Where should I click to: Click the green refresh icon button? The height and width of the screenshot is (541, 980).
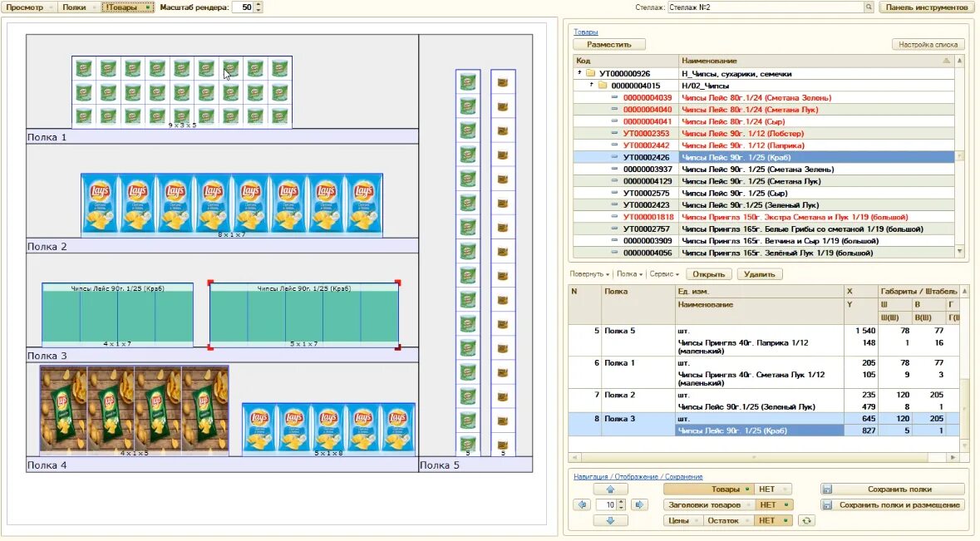806,520
